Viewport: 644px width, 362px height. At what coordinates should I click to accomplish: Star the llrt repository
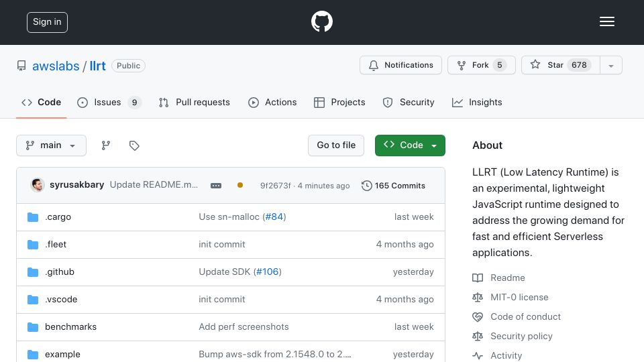tap(561, 65)
